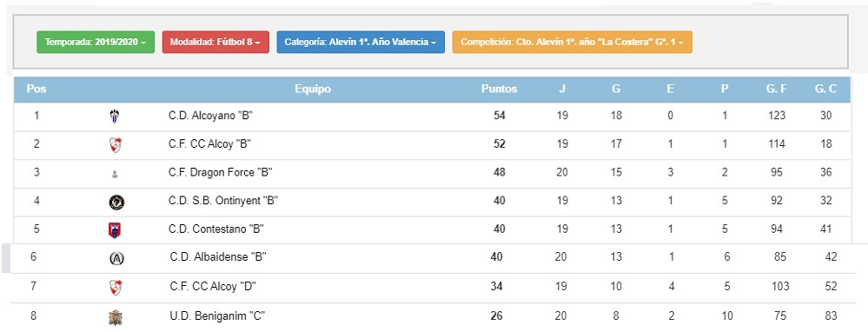868x332 pixels.
Task: Select the C.D. Albaidense "B" team name
Action: [x=218, y=257]
